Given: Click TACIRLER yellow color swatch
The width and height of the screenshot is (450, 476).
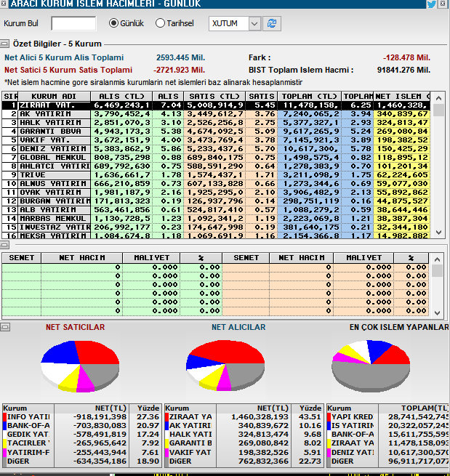Looking at the screenshot, I should pos(4,443).
